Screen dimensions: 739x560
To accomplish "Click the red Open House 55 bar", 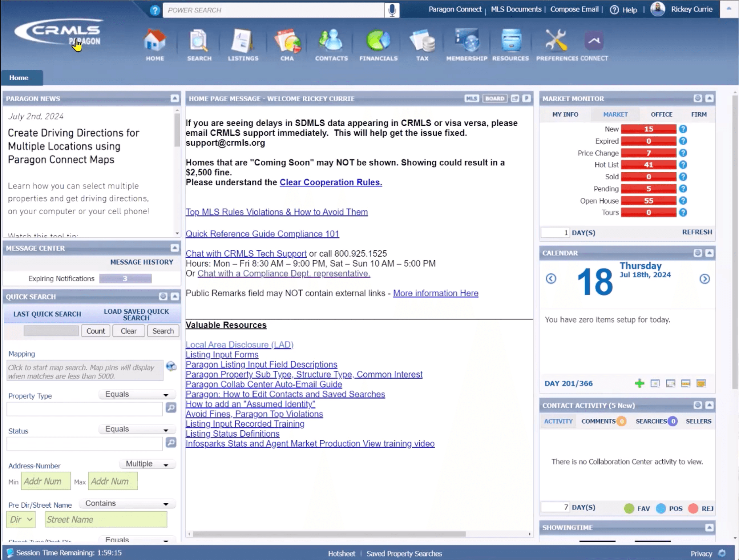I will tap(648, 201).
